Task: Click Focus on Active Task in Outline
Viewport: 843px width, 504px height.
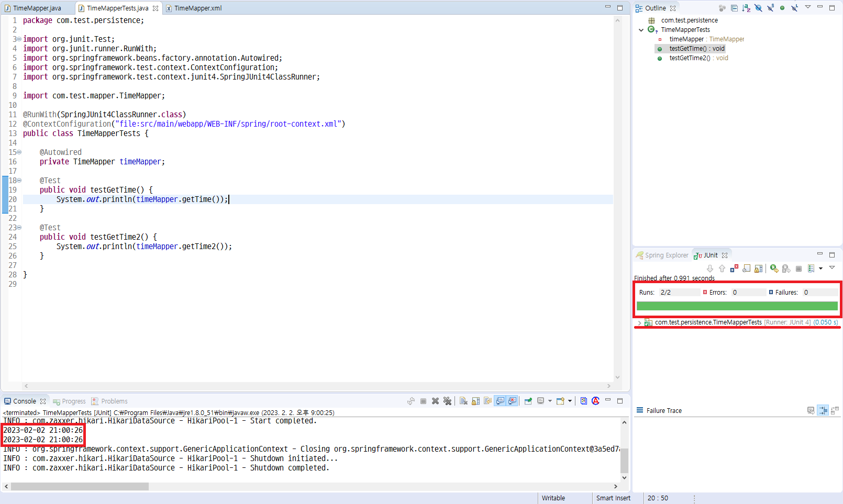Action: pos(722,8)
